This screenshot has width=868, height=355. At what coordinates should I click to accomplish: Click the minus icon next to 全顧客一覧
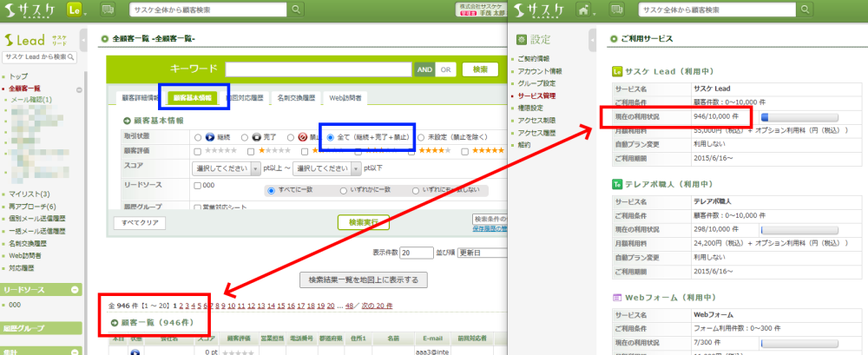click(x=79, y=89)
